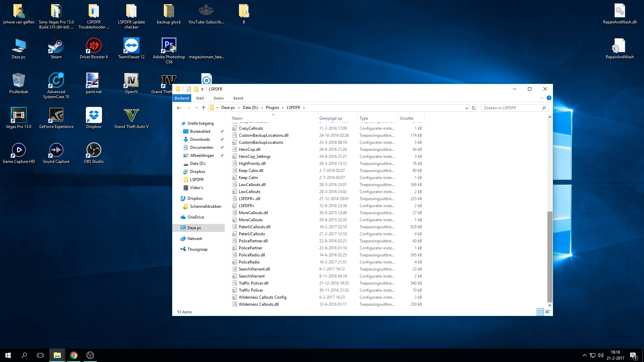The height and width of the screenshot is (362, 644).
Task: Switch to large thumbnails view icon
Action: (x=548, y=312)
